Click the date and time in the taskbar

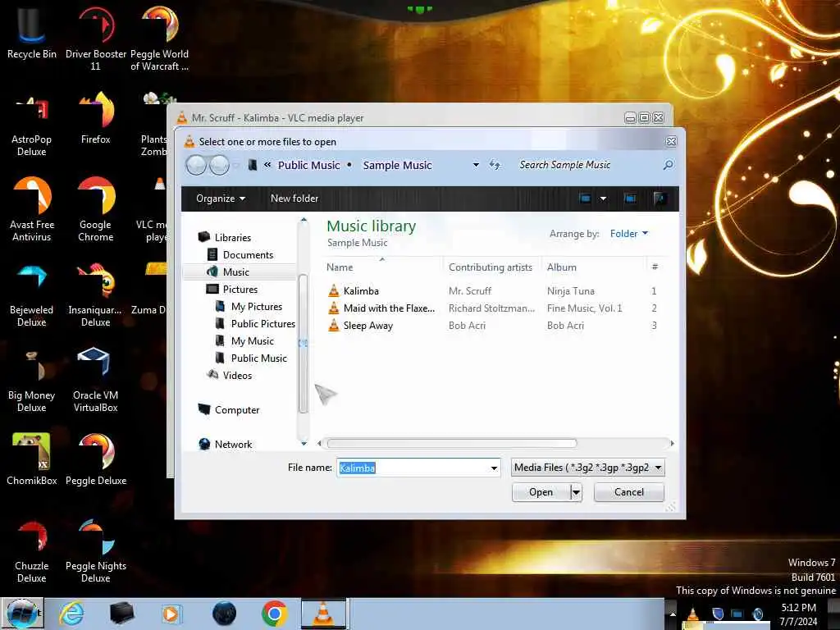(798, 614)
